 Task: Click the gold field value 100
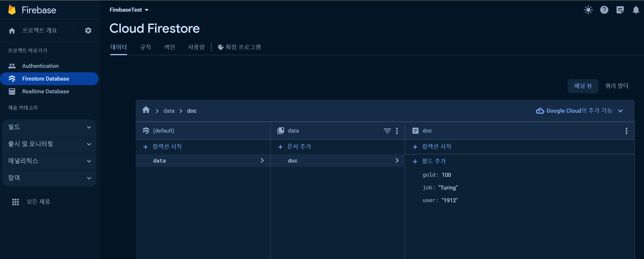[x=446, y=175]
